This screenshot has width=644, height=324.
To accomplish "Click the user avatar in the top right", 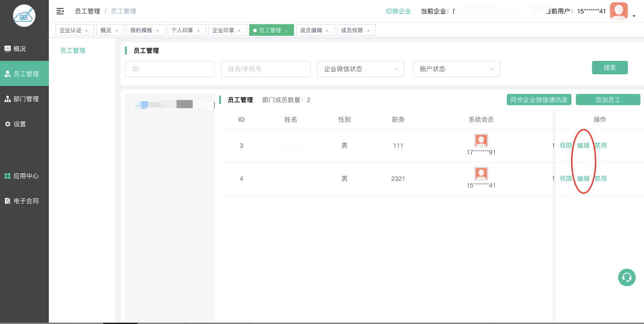I will click(618, 11).
